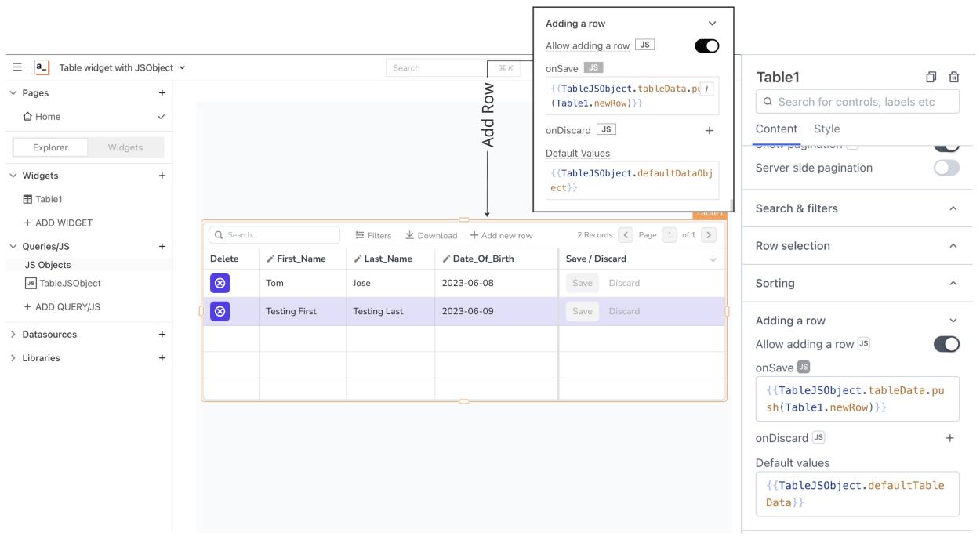Click the Testing Last cell
Image resolution: width=980 pixels, height=536 pixels.
(390, 311)
